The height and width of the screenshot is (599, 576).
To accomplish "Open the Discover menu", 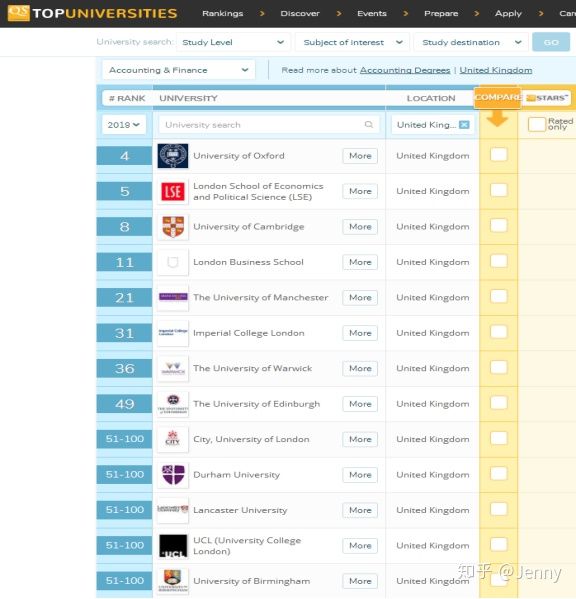I will point(300,13).
